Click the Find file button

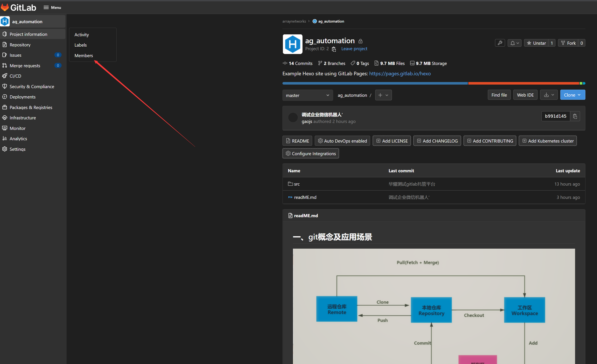coord(499,95)
